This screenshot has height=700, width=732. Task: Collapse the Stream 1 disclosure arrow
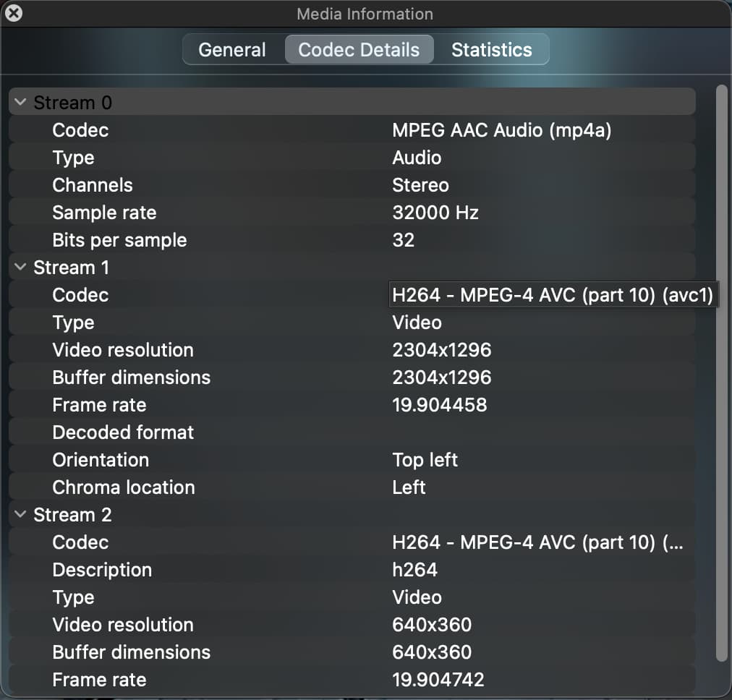coord(20,268)
